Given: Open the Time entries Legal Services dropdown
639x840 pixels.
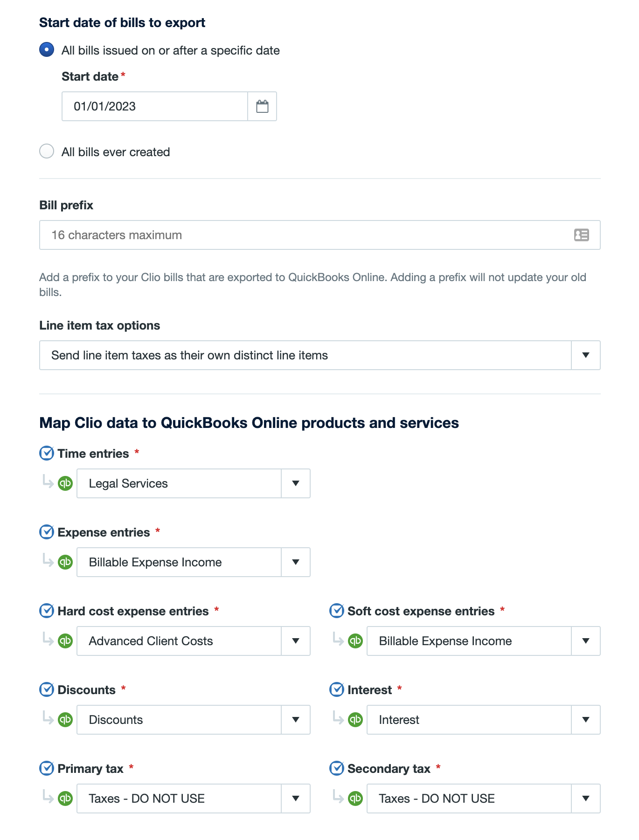Looking at the screenshot, I should 295,483.
